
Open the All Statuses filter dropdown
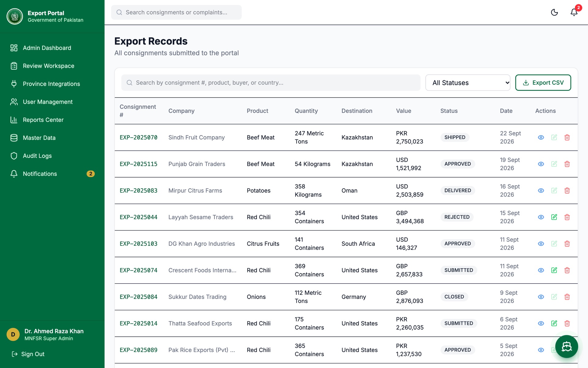[x=468, y=82]
